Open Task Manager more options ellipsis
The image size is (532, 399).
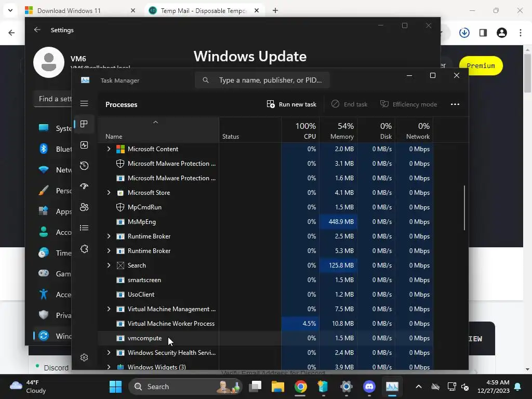(455, 104)
